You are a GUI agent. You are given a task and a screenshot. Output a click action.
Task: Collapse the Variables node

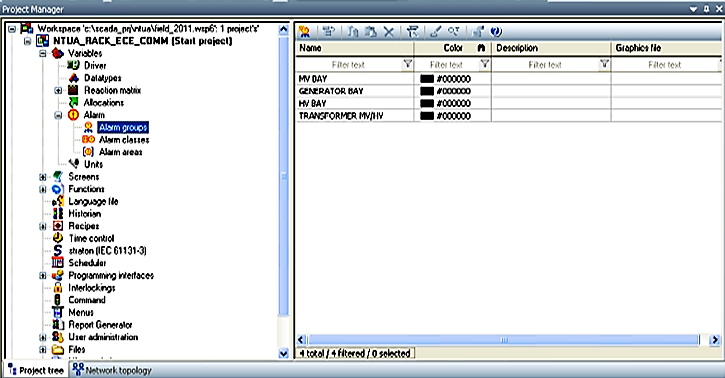pos(43,54)
